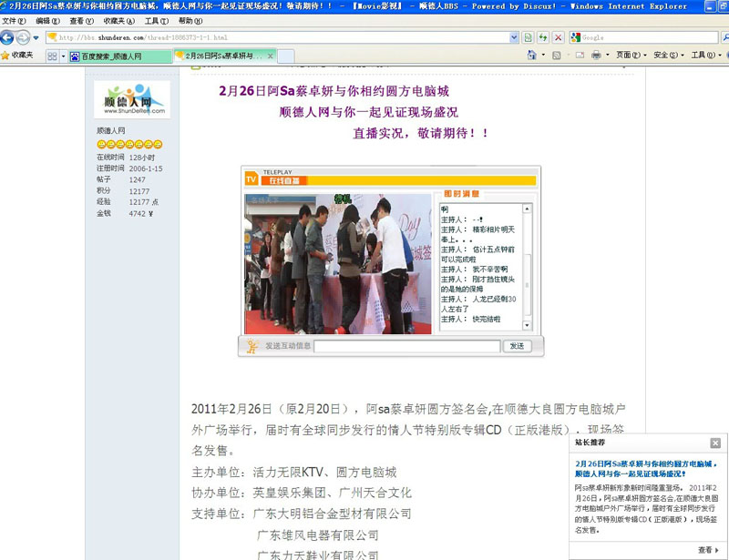The width and height of the screenshot is (729, 560).
Task: Click the 注册时间 value 2006-1-15
Action: (146, 168)
